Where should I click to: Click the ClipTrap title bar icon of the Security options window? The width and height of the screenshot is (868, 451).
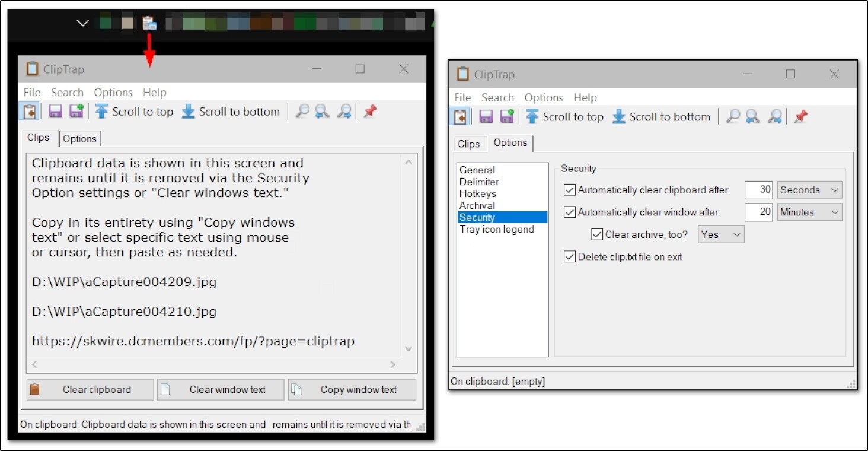tap(462, 74)
